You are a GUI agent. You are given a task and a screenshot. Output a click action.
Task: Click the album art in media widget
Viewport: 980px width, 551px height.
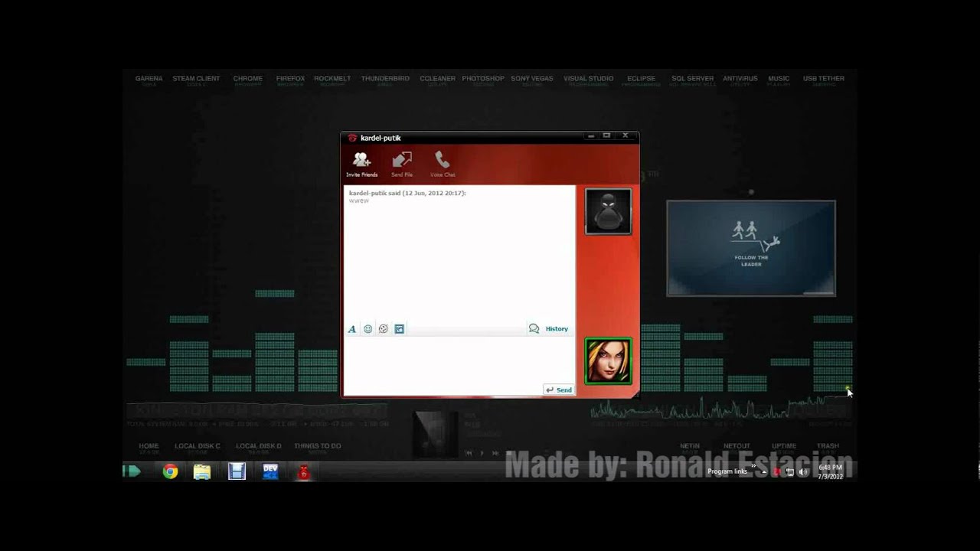tap(435, 434)
